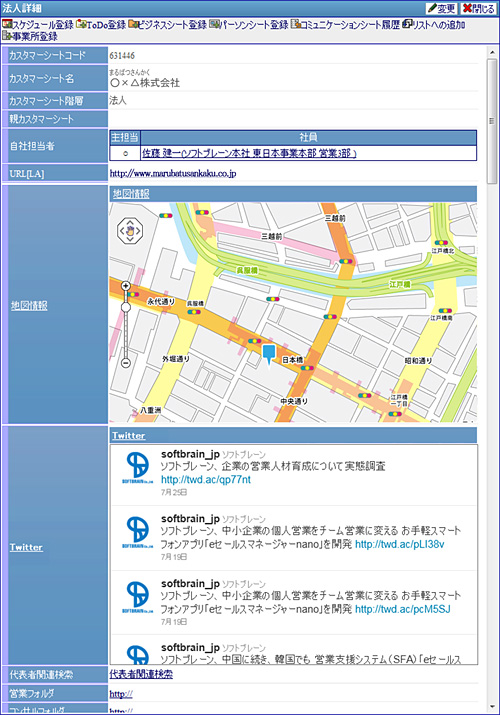Click the vertical scrollbar up arrow
This screenshot has width=500, height=715.
(x=492, y=52)
